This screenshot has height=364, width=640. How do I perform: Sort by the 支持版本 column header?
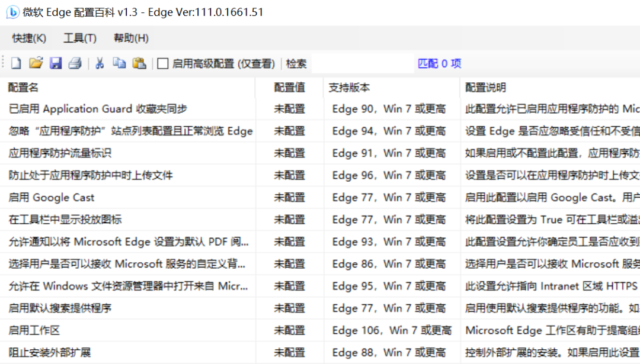pyautogui.click(x=392, y=87)
